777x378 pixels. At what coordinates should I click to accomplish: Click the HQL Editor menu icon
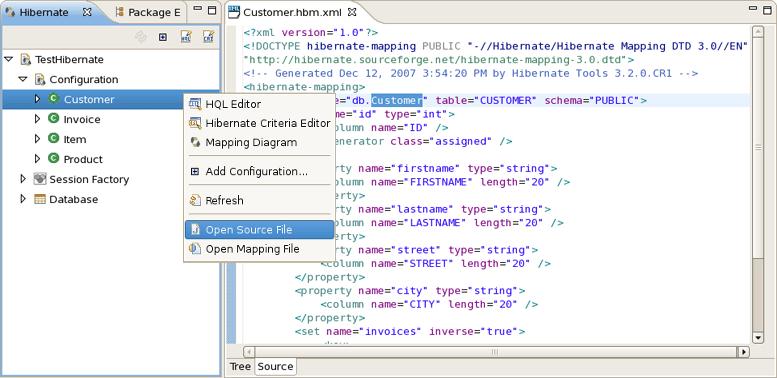(195, 104)
